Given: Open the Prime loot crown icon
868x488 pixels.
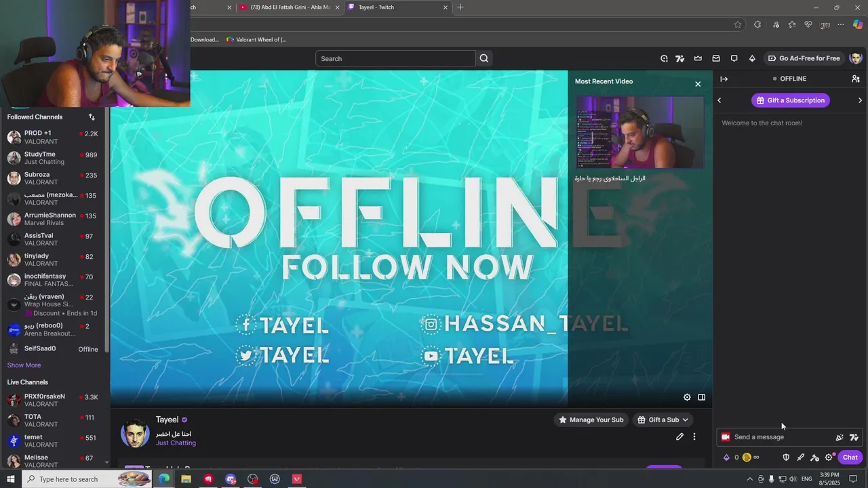Looking at the screenshot, I should pos(698,58).
